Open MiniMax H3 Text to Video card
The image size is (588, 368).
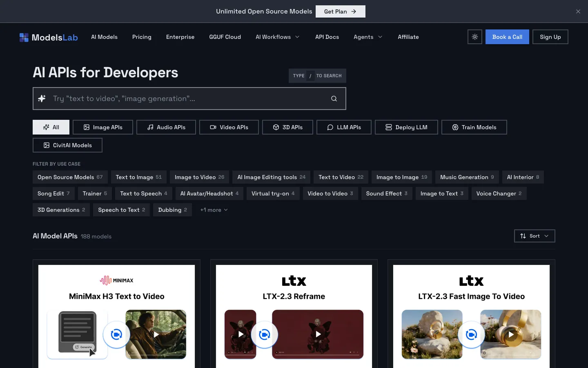coord(116,314)
